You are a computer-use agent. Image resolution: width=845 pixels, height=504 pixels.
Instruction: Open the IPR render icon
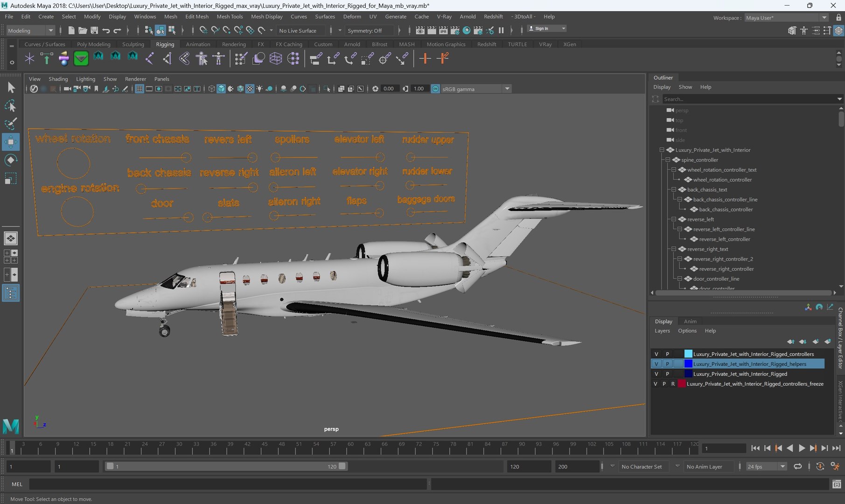pyautogui.click(x=443, y=30)
